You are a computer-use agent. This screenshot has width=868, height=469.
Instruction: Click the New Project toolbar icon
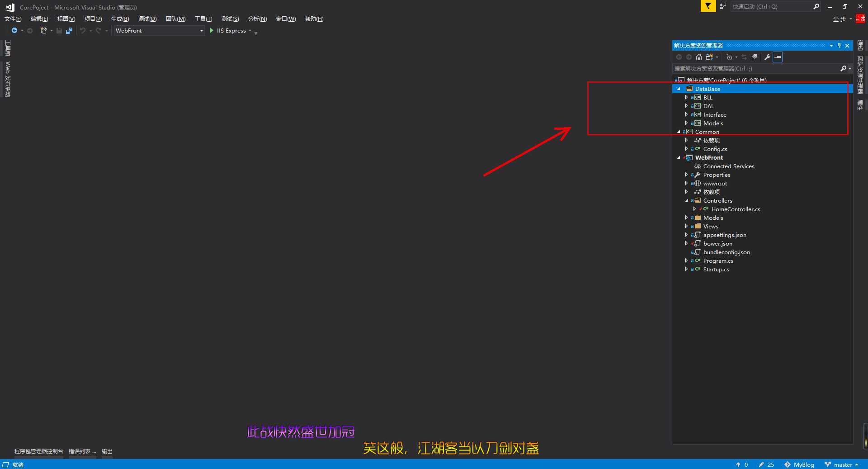[x=44, y=31]
